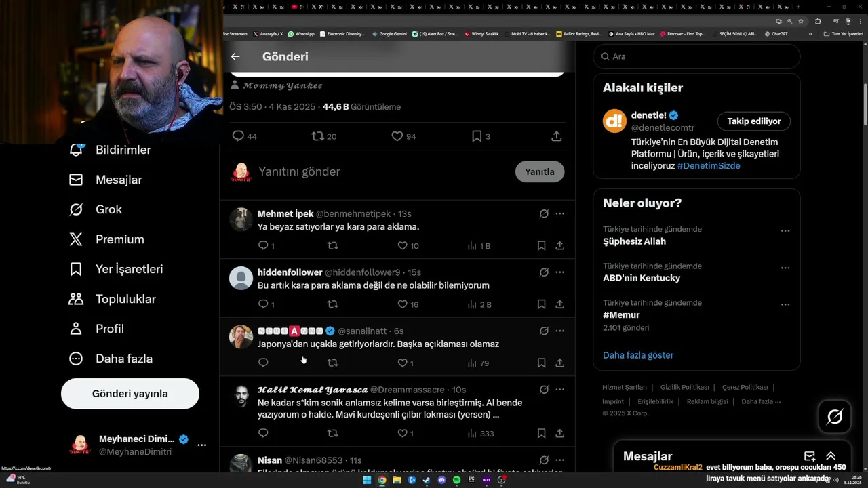The image size is (868, 488).
Task: Open options for Şüphesiz Allah trend
Action: (x=785, y=231)
